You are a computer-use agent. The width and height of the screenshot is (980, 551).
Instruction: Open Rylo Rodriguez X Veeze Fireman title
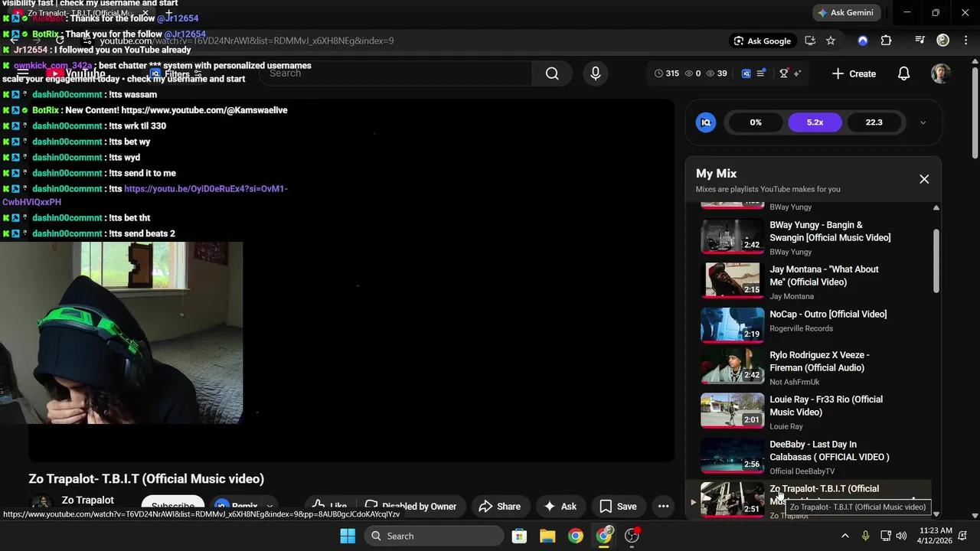(819, 361)
